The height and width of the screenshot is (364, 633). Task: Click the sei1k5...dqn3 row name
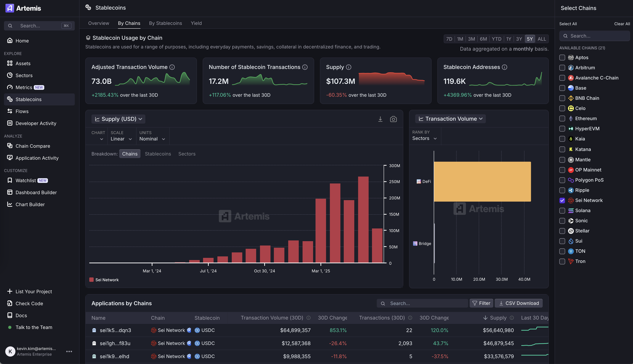(115, 330)
